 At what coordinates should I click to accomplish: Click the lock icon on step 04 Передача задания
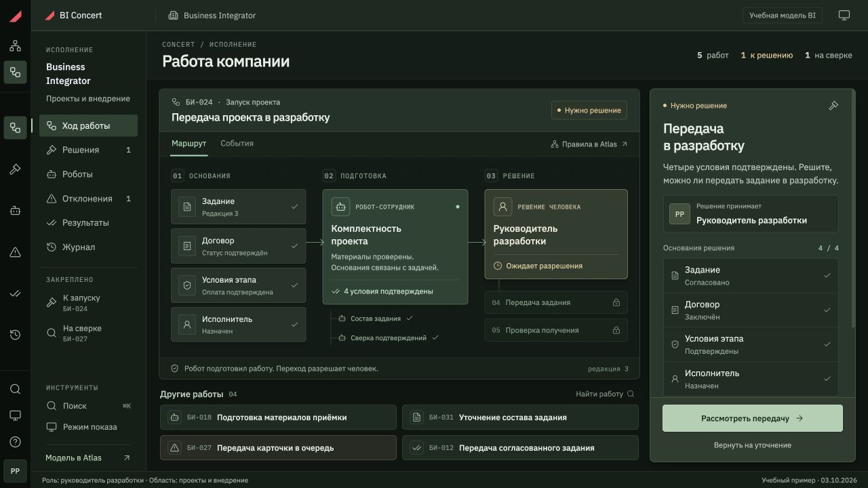[x=616, y=302]
